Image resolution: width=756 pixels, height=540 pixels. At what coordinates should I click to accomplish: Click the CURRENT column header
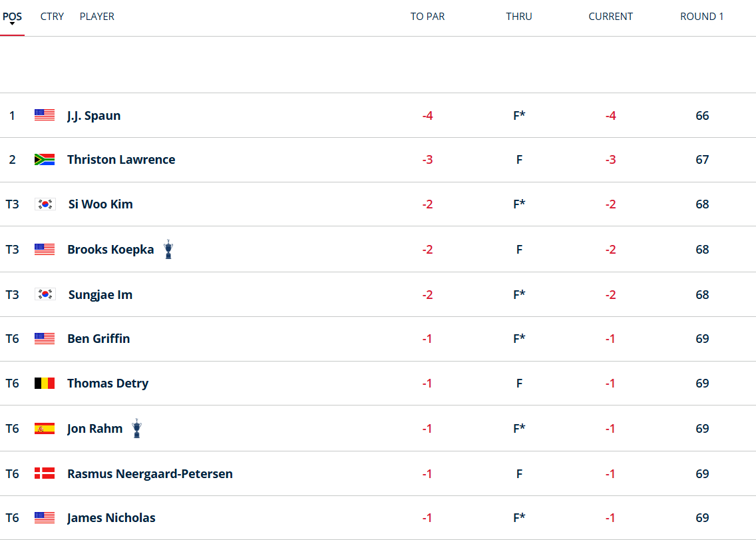click(610, 16)
